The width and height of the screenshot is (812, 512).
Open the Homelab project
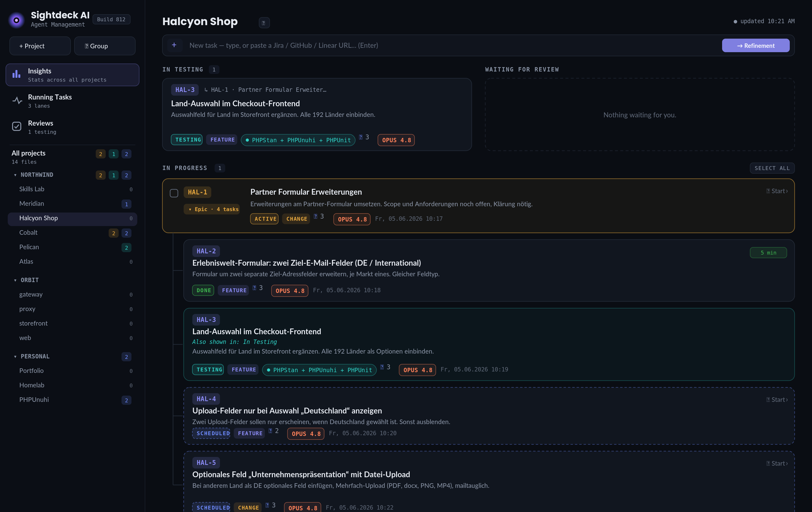click(72, 385)
